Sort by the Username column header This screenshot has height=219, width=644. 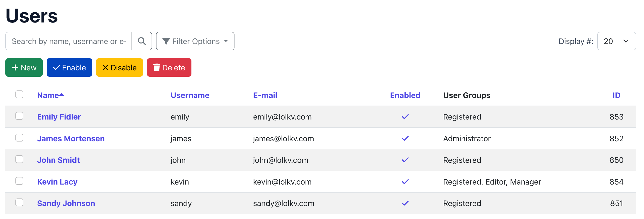coord(190,95)
